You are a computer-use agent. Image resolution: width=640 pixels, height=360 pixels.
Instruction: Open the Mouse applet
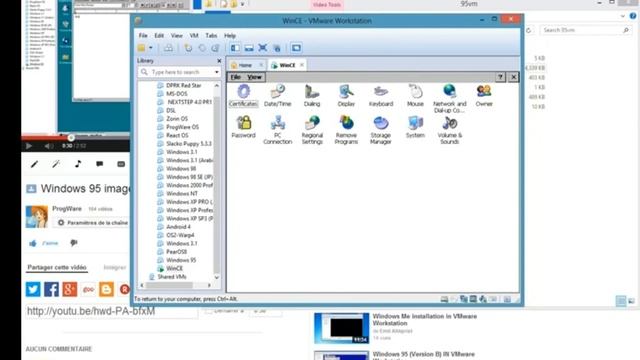pyautogui.click(x=415, y=96)
